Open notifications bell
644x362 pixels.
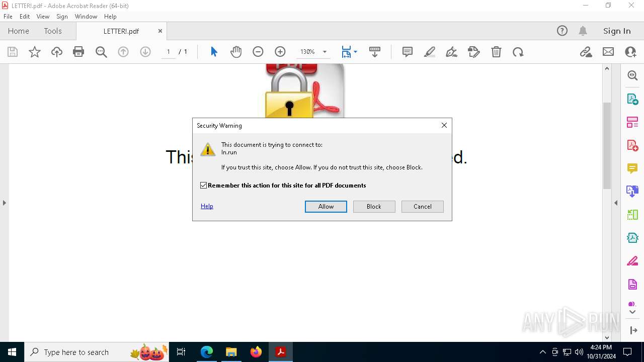pos(583,31)
